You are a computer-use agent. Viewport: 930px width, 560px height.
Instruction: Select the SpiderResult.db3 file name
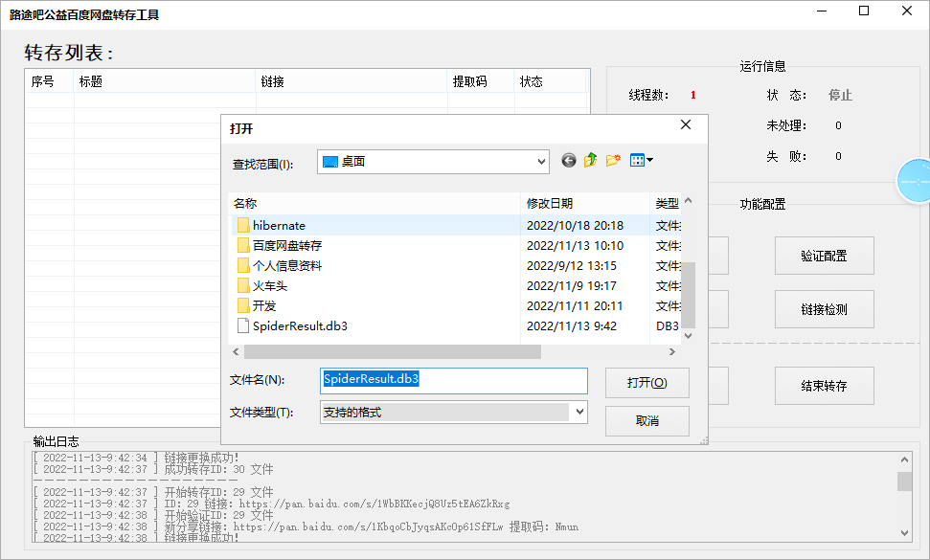click(x=300, y=325)
